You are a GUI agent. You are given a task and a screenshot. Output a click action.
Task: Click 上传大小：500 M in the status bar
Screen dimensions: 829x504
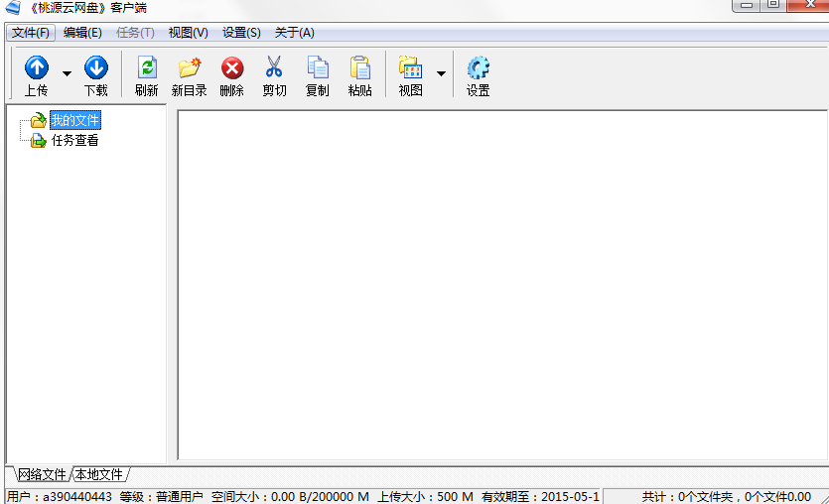pos(425,497)
